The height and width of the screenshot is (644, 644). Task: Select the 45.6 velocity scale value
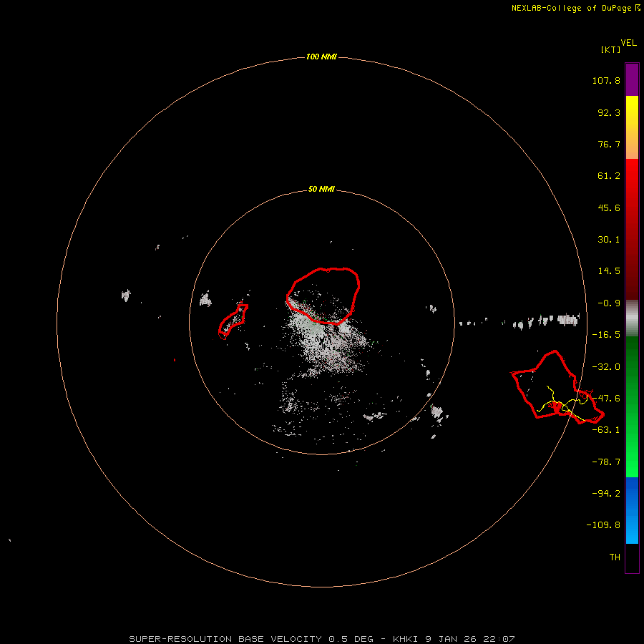[609, 208]
